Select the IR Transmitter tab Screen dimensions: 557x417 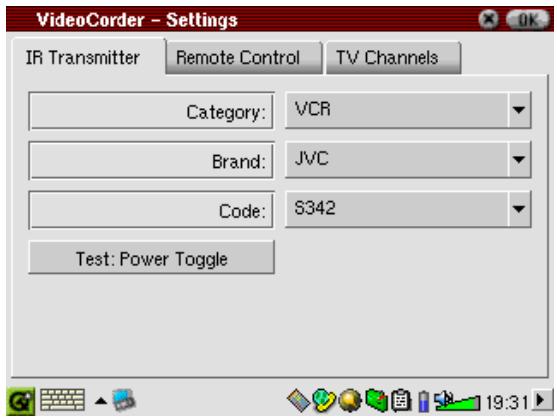[88, 57]
